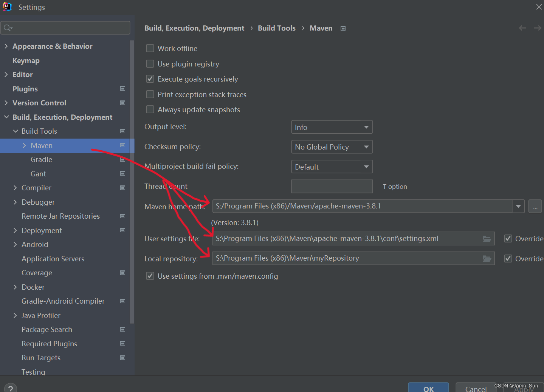Collapse Build, Execution, Deployment section
544x392 pixels.
[x=6, y=117]
